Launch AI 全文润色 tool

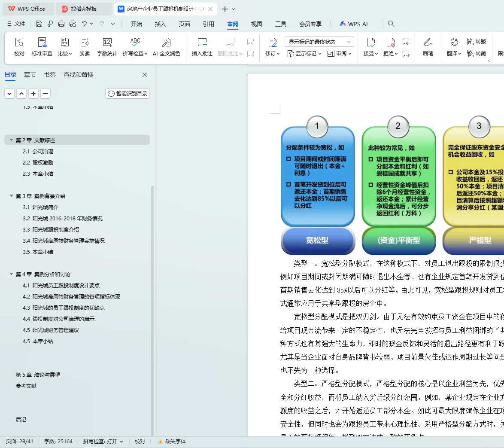166,47
